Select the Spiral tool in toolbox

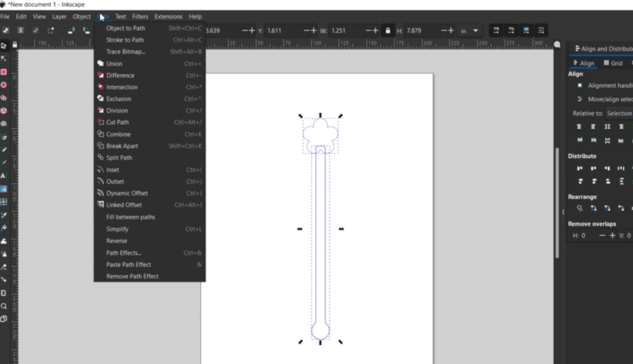coord(4,124)
